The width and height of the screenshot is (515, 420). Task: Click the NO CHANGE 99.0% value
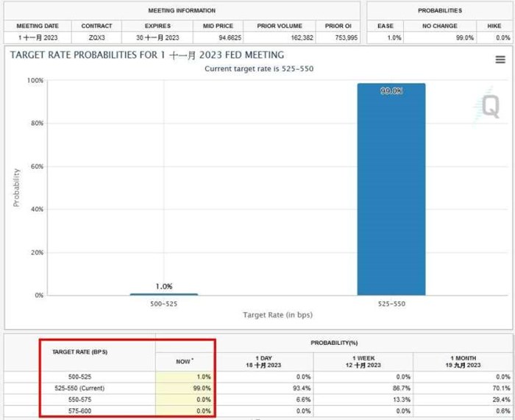[x=439, y=38]
